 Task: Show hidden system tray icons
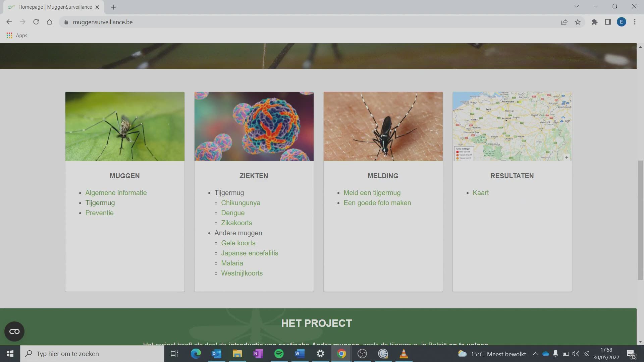pyautogui.click(x=535, y=354)
